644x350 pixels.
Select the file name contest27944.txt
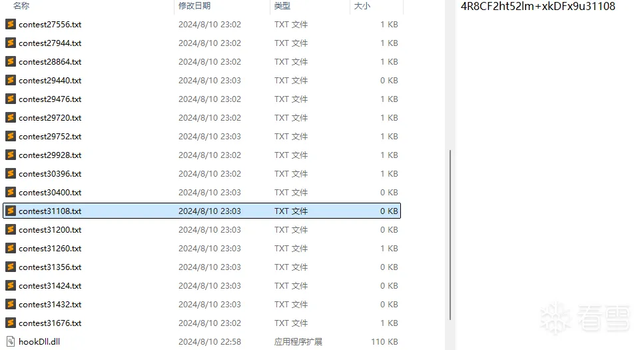tap(50, 43)
